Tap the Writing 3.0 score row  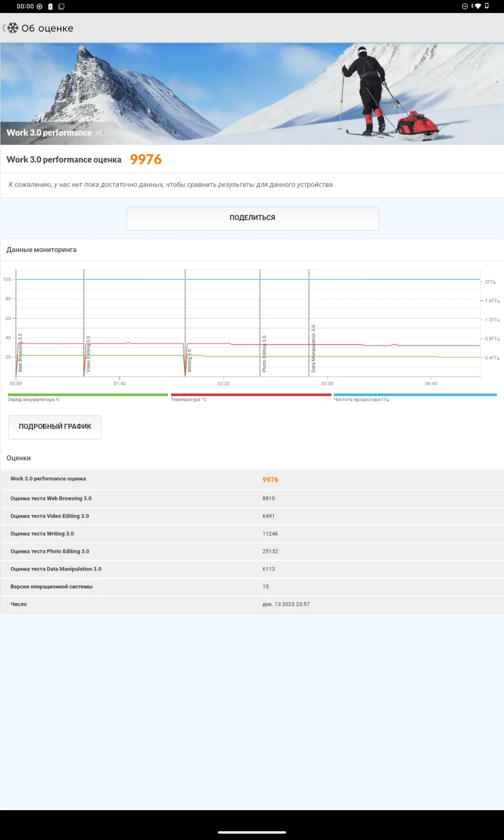[252, 534]
